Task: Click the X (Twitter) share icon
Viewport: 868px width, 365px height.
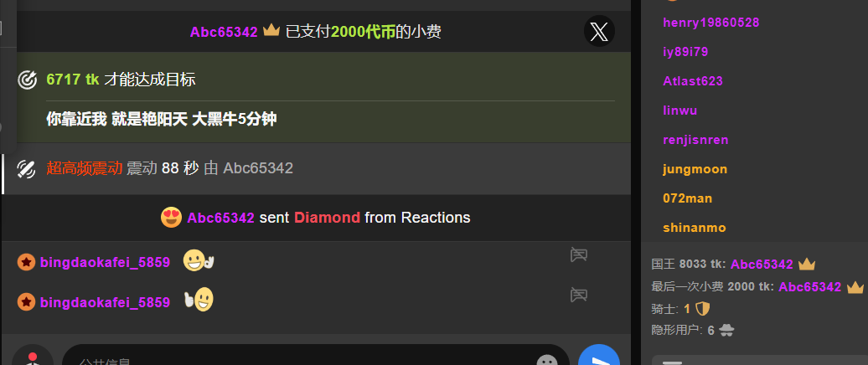Action: tap(599, 32)
